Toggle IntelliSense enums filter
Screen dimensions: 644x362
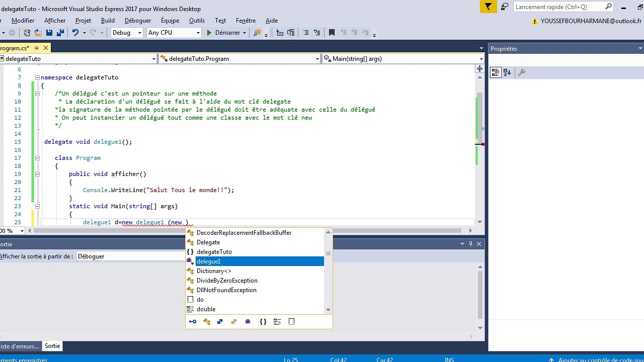coord(234,322)
